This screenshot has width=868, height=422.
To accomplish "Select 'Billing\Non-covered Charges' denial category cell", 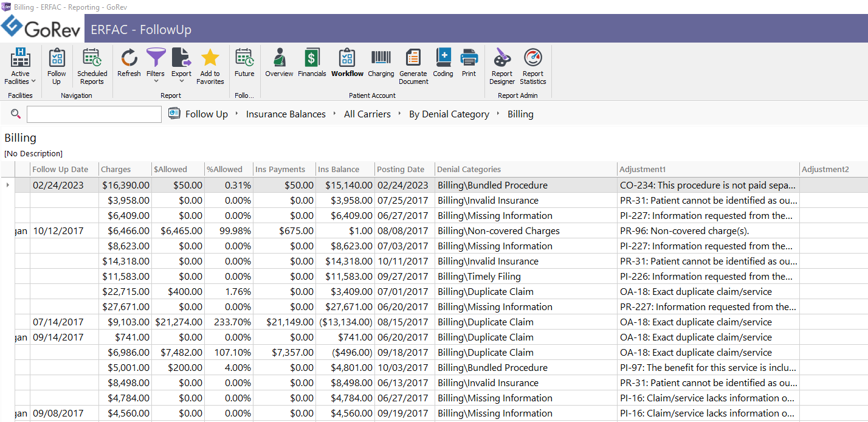I will point(526,230).
